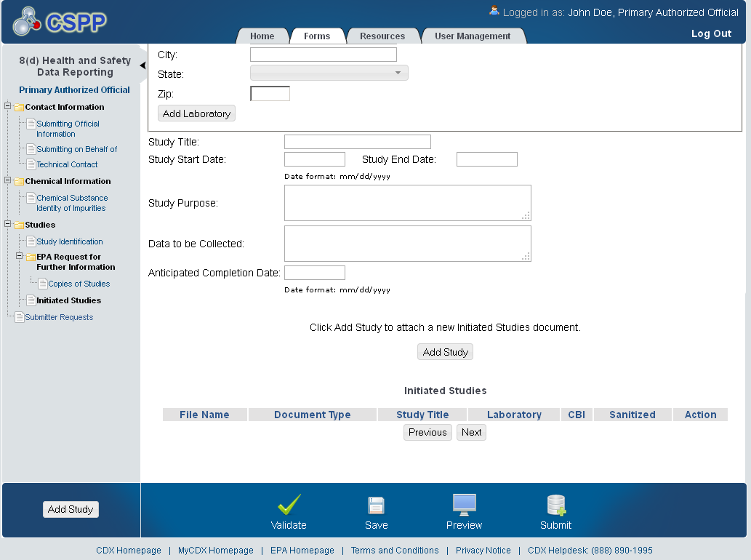
Task: Collapse the EPA Request for Further Information node
Action: click(x=20, y=257)
